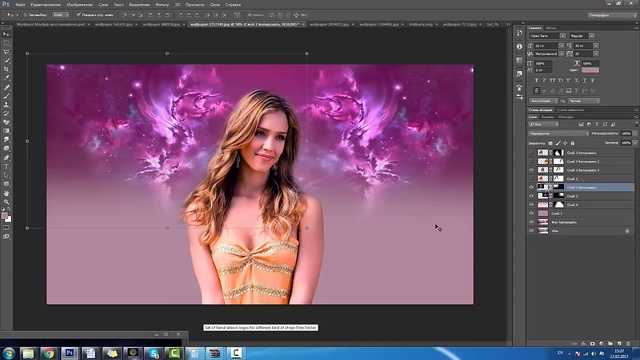The image size is (640, 360).
Task: Click foreground color swatch in toolbar
Action: tap(4, 216)
